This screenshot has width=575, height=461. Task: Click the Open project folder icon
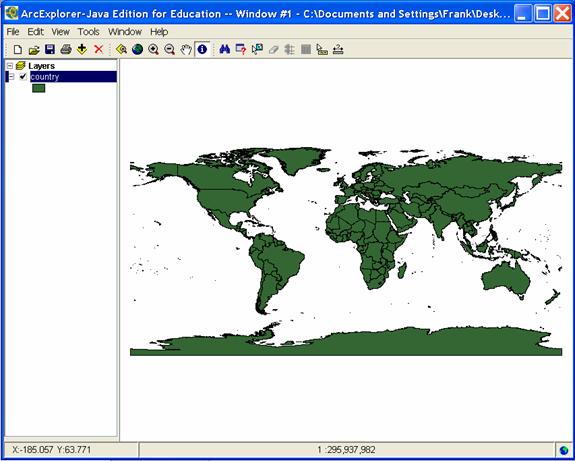click(x=34, y=50)
